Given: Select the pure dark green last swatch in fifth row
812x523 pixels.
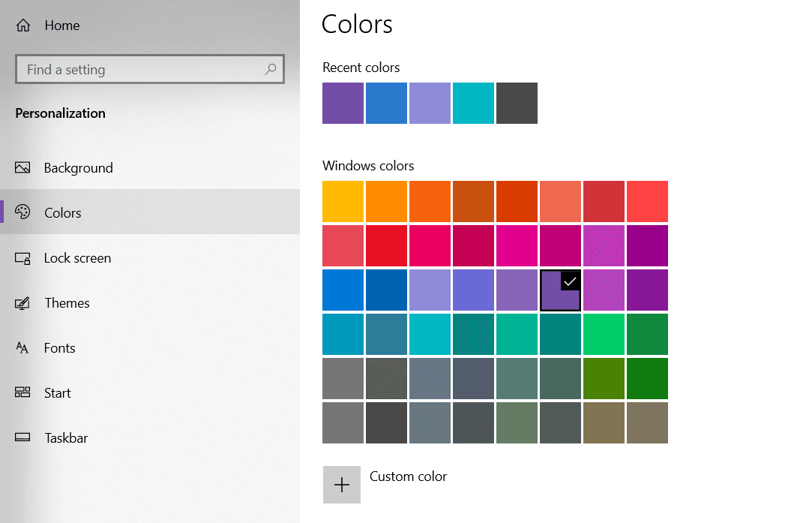Looking at the screenshot, I should (647, 378).
